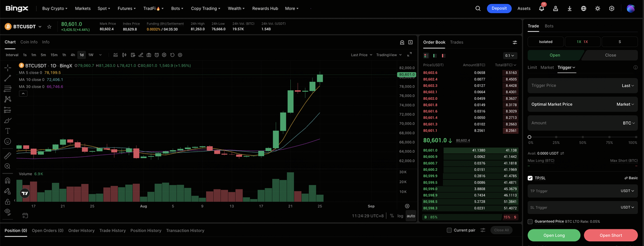Screen dimensions: 644x246
Task: Open the Assets link
Action: pyautogui.click(x=524, y=9)
